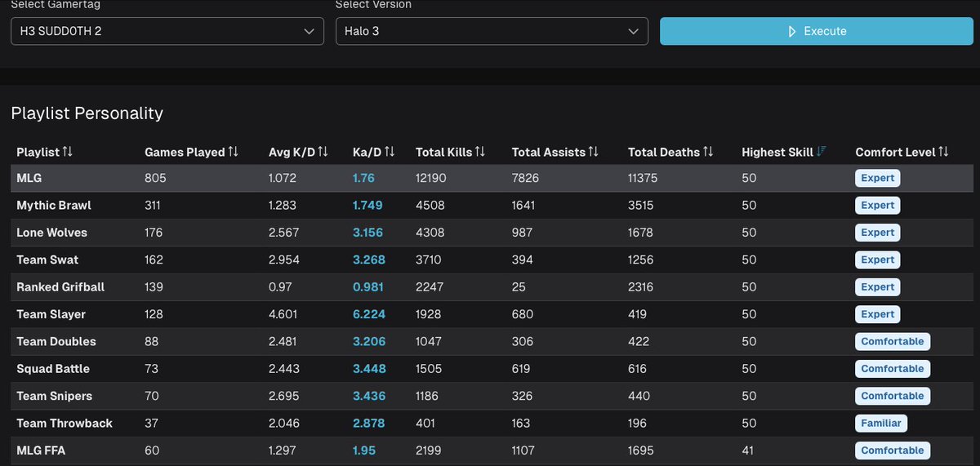Open the Select Gamertag dropdown chevron
Screen dimensions: 980x466
tap(309, 31)
